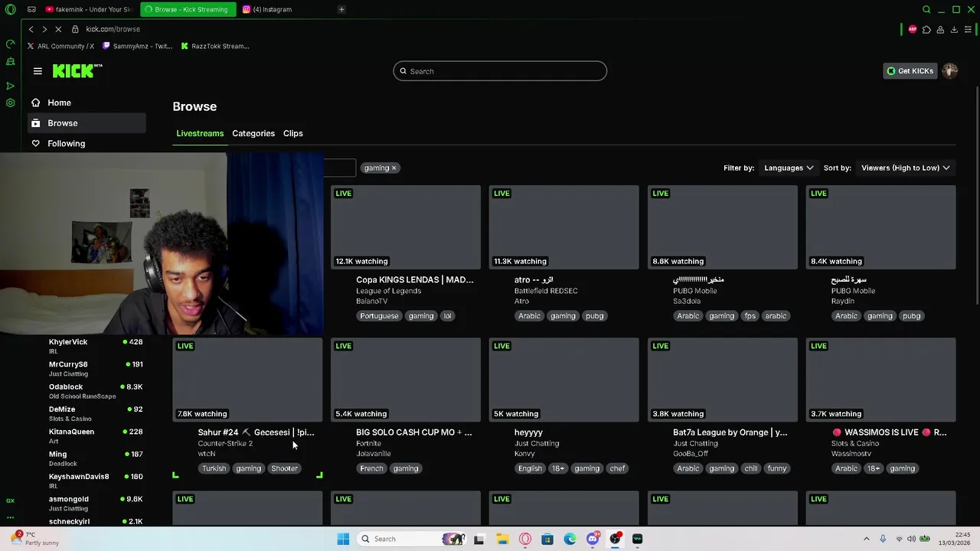Show hidden system tray icons
Image resolution: width=980 pixels, height=551 pixels.
coord(867,539)
